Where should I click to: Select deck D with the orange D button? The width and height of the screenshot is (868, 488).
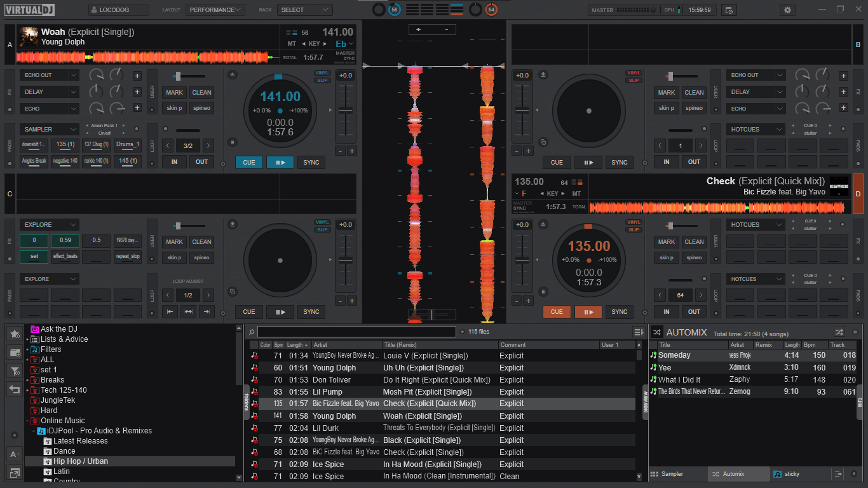pyautogui.click(x=858, y=193)
